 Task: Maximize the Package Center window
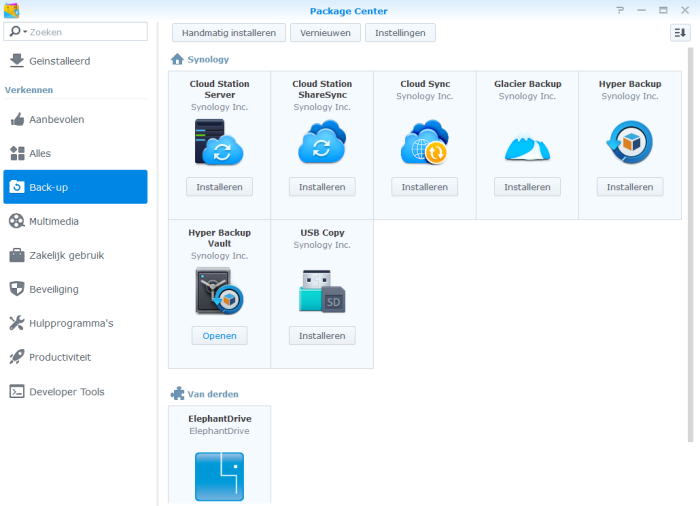663,10
